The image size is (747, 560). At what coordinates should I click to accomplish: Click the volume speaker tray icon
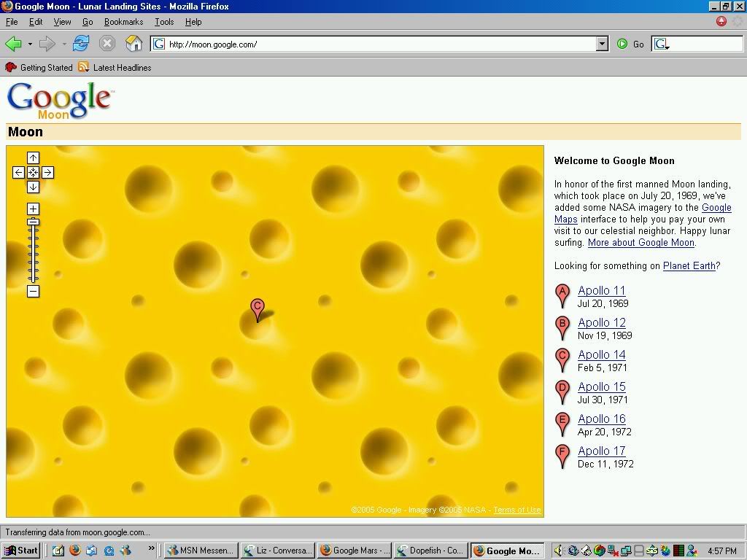point(558,551)
